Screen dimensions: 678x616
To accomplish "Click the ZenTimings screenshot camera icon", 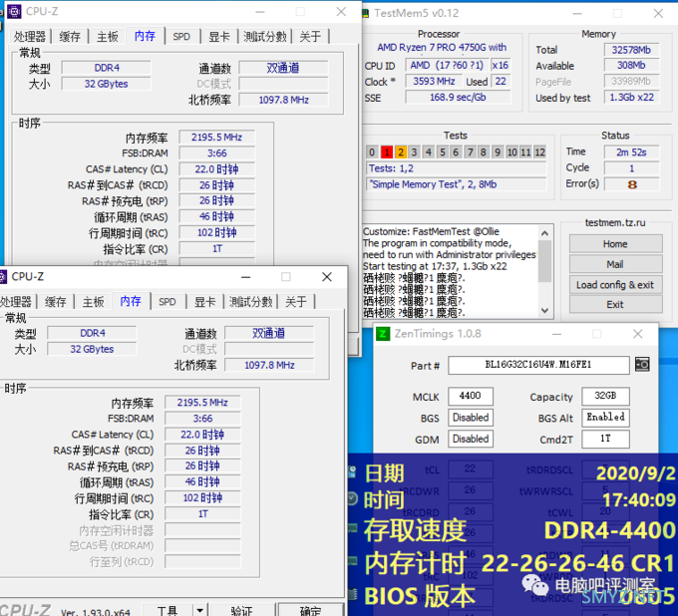I will tap(642, 365).
